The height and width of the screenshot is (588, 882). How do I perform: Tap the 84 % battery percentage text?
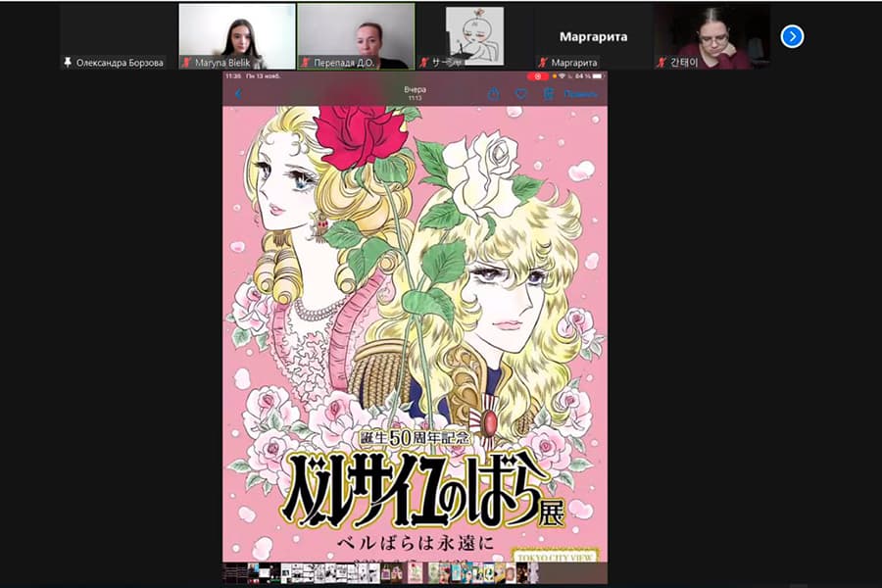(x=583, y=76)
